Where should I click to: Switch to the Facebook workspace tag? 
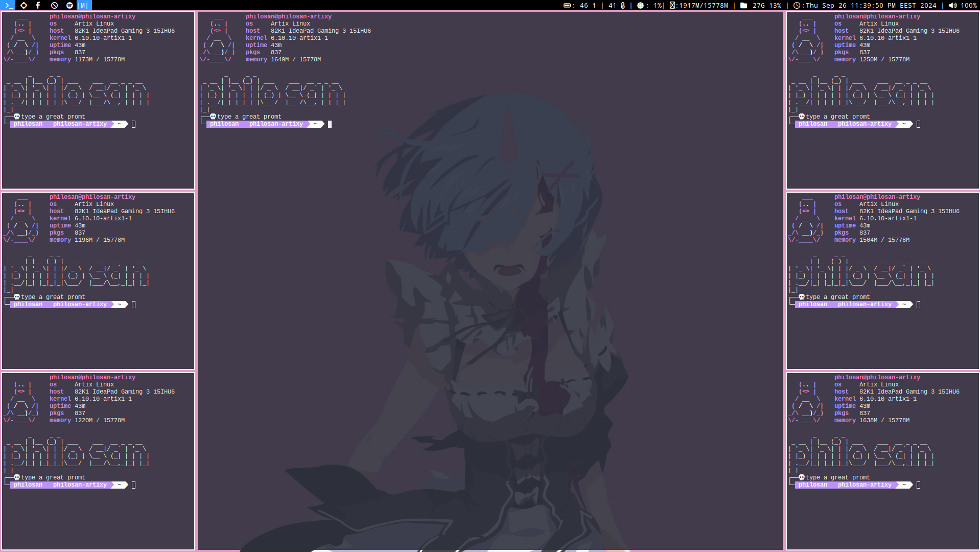[38, 5]
